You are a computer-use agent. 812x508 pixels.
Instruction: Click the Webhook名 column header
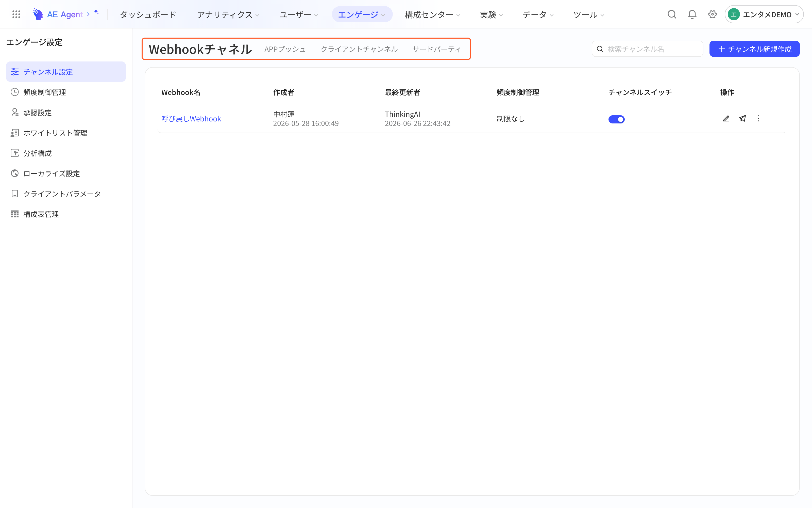(x=180, y=92)
